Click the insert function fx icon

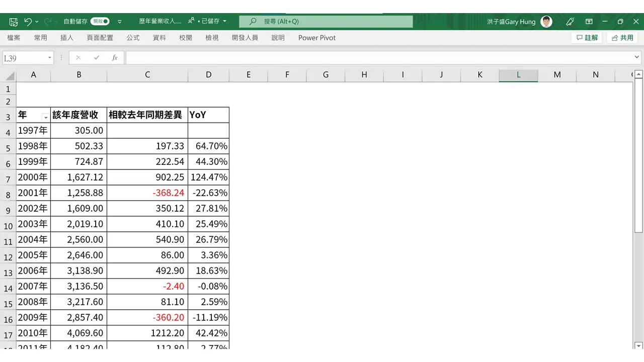[x=115, y=58]
